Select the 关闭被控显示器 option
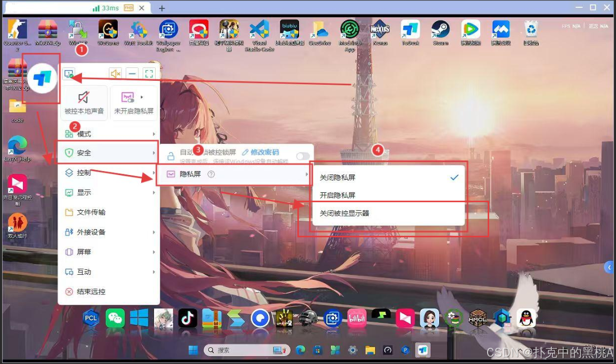Viewport: 616px width, 364px height. [x=388, y=213]
